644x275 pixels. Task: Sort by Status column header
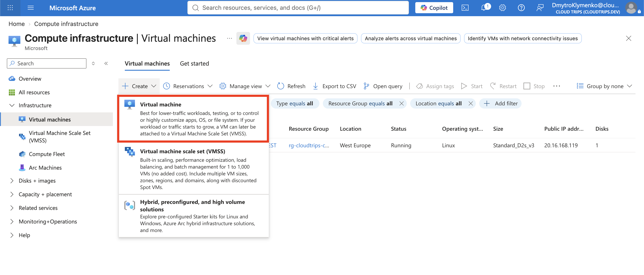pyautogui.click(x=398, y=129)
